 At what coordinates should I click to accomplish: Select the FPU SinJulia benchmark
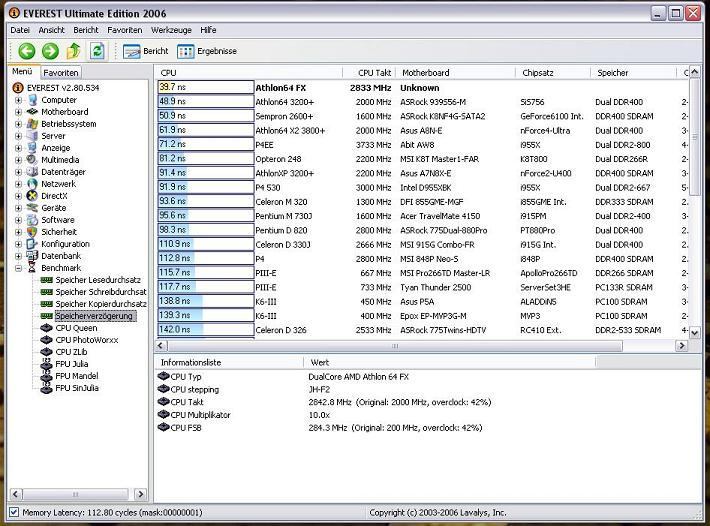[77, 388]
